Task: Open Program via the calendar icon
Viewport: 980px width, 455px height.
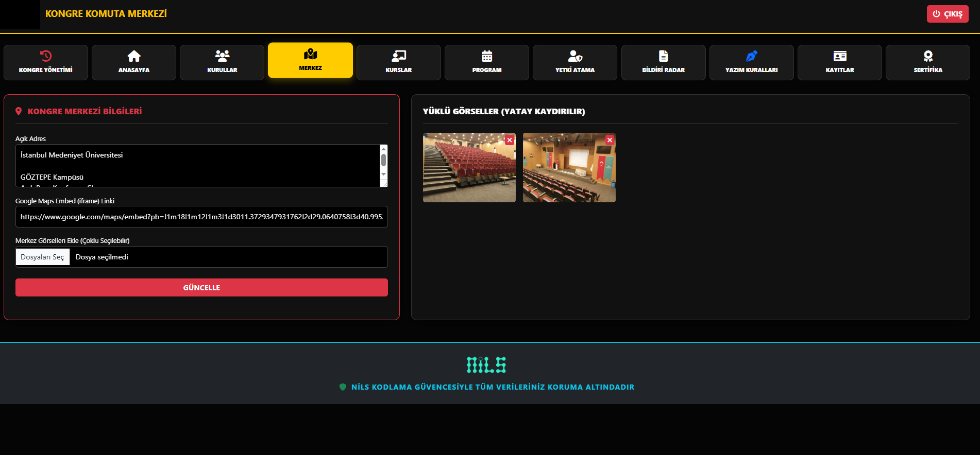Action: [487, 56]
